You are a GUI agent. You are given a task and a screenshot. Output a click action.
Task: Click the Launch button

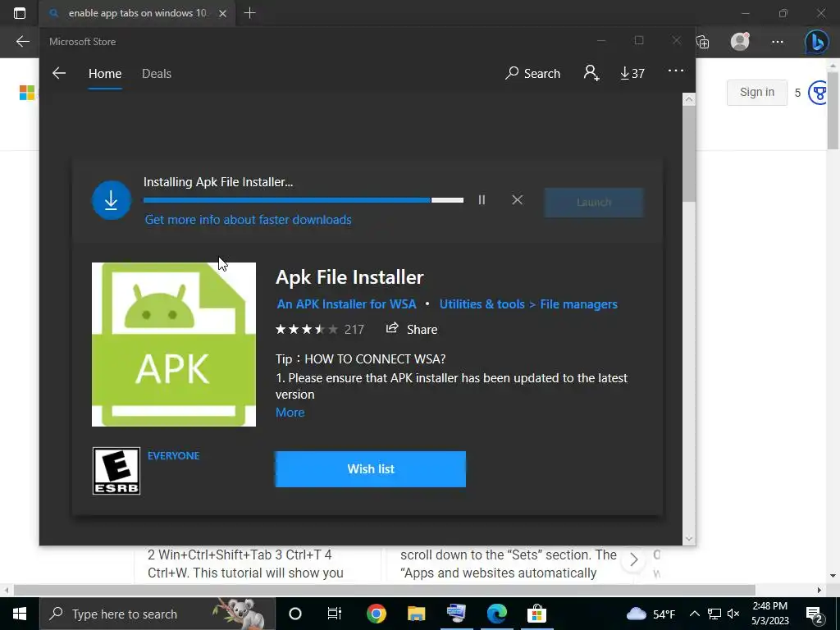point(594,203)
